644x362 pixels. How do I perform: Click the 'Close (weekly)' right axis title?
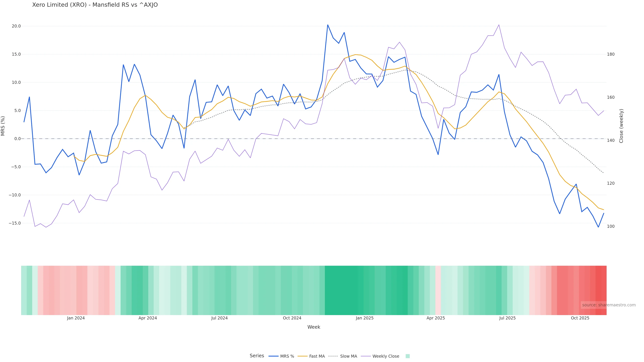pos(621,126)
